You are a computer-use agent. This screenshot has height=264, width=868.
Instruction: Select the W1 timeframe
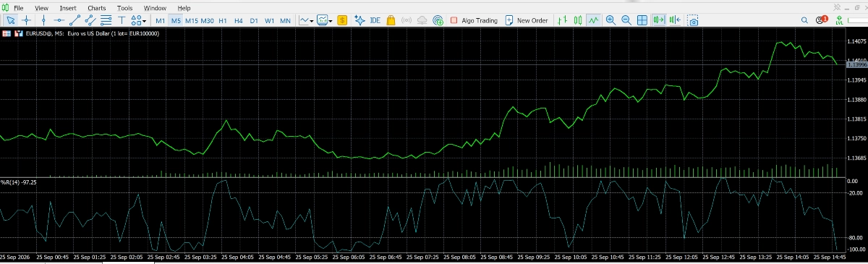270,20
